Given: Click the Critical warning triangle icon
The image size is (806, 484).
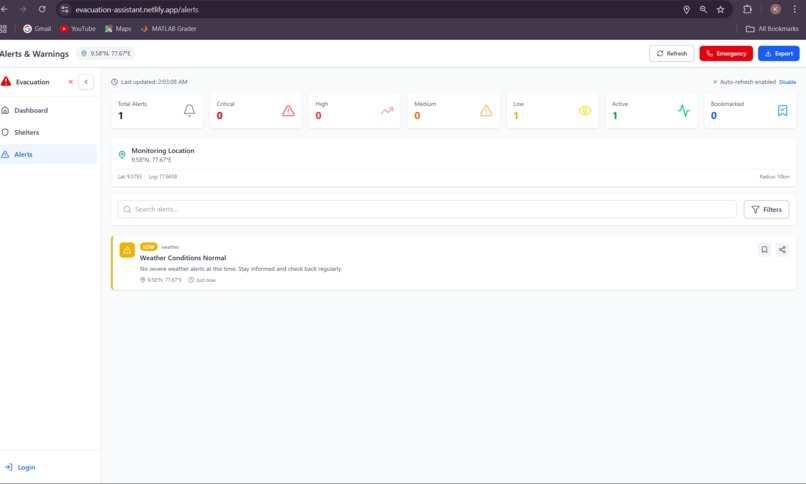Looking at the screenshot, I should (288, 110).
